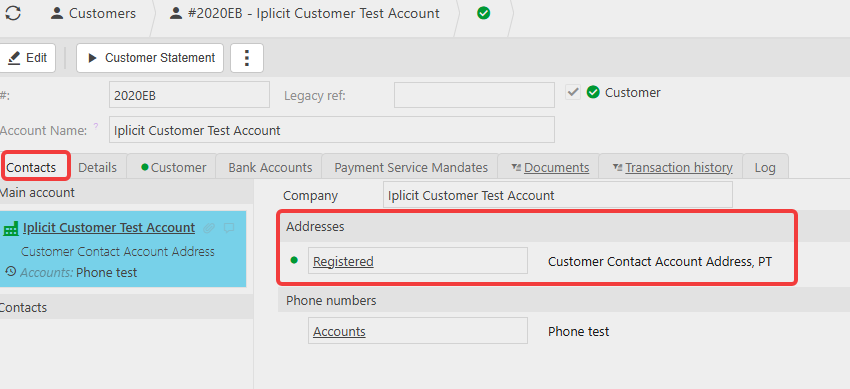Click address text Customer Contact Account Address, PT
The height and width of the screenshot is (389, 850).
click(660, 262)
